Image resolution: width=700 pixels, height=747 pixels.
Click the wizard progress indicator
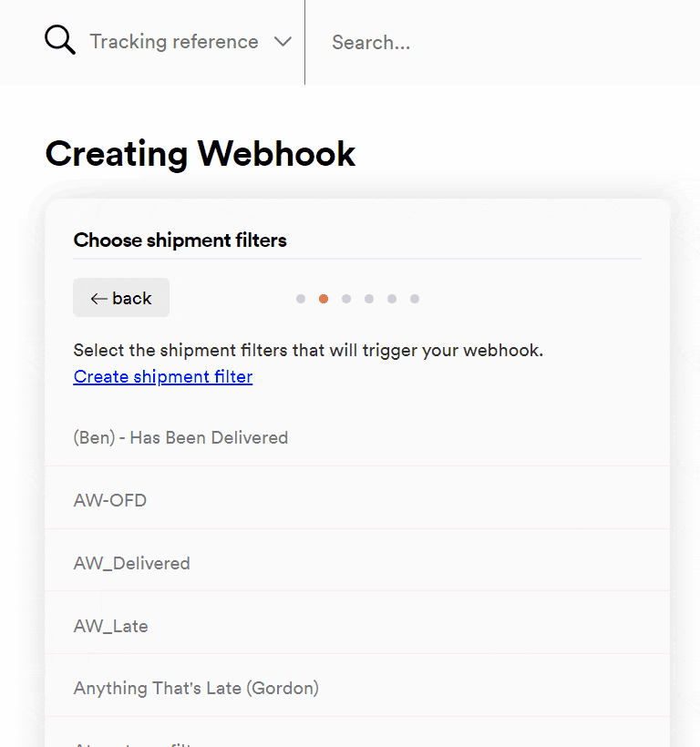tap(357, 298)
